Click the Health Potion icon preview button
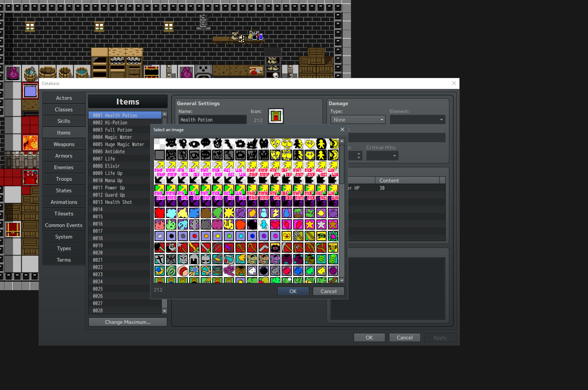Image resolution: width=588 pixels, height=390 pixels. click(x=276, y=116)
